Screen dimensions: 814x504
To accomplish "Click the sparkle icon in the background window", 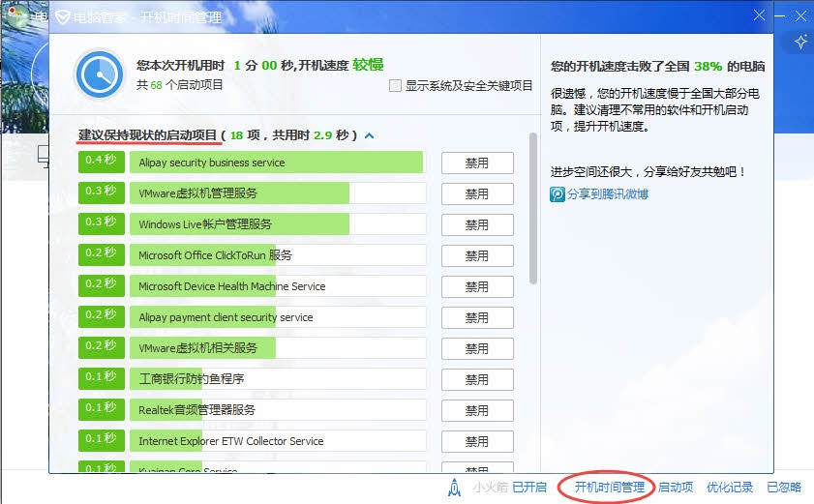I will click(x=800, y=42).
